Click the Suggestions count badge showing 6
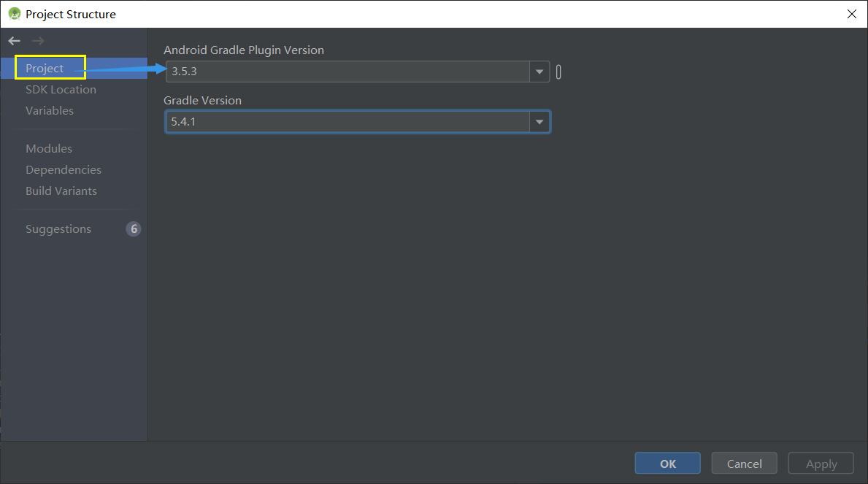 [x=133, y=228]
